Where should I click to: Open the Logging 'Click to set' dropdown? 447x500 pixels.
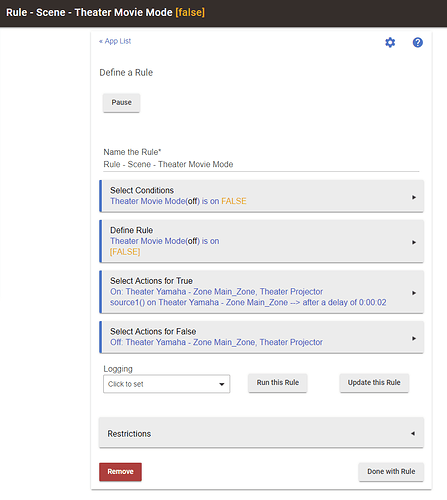(x=167, y=384)
